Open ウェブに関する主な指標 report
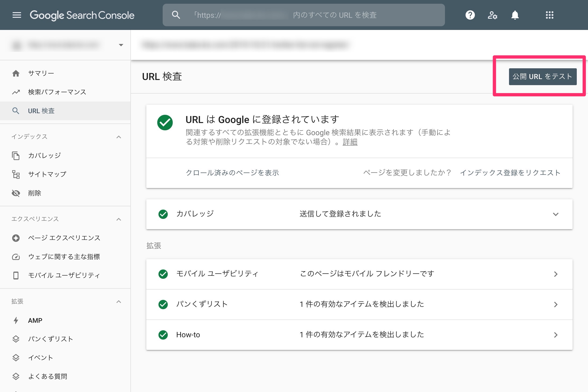588x392 pixels. click(65, 257)
